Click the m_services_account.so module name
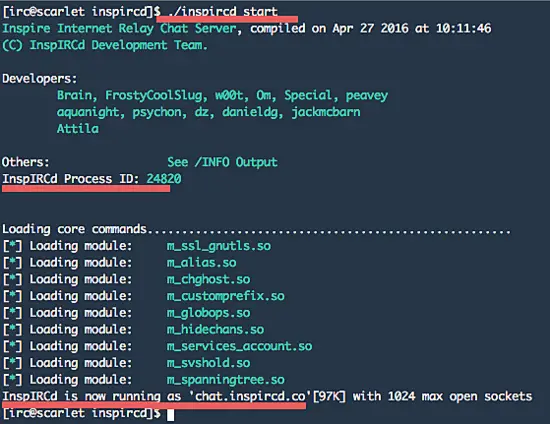Viewport: 550px width, 424px height. (239, 346)
